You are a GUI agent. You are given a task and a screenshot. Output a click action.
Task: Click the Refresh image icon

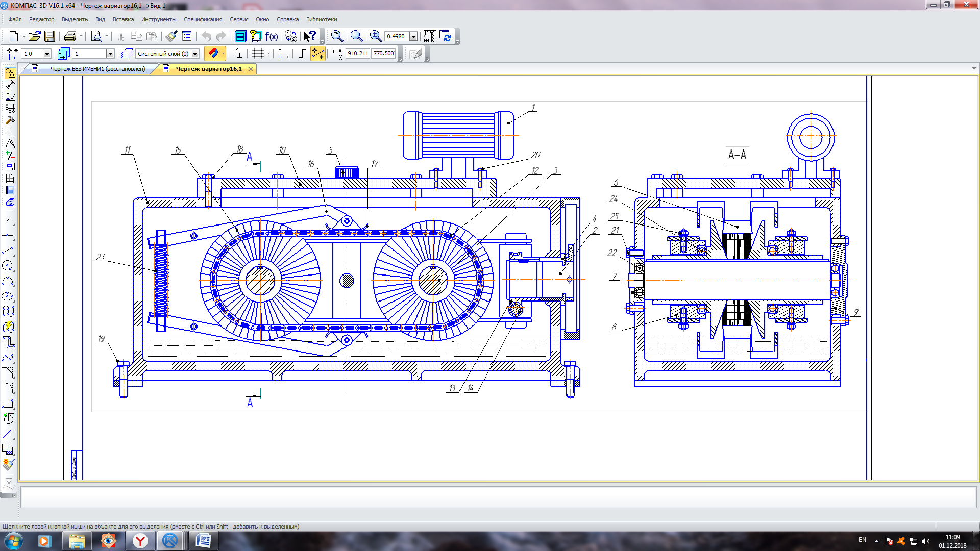coord(445,36)
